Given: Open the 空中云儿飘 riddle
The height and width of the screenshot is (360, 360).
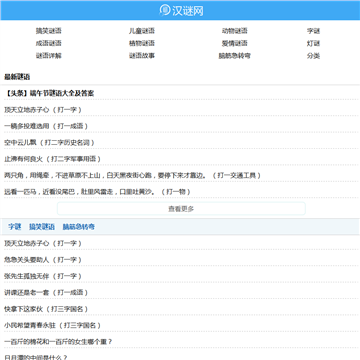Looking at the screenshot, I should tap(49, 142).
